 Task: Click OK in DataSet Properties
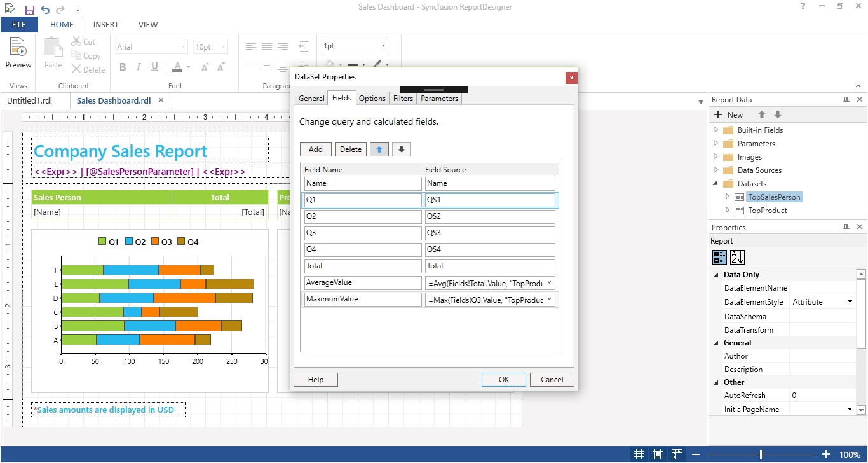503,380
